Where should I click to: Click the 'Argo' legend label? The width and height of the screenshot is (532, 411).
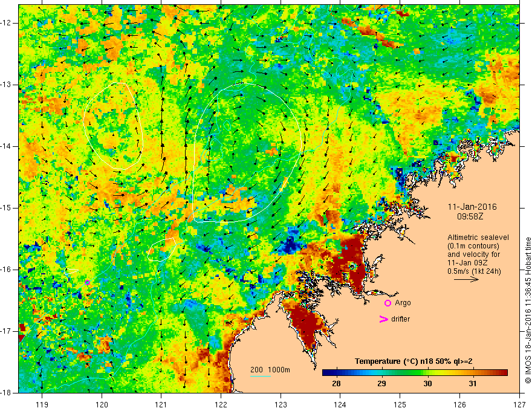point(403,303)
